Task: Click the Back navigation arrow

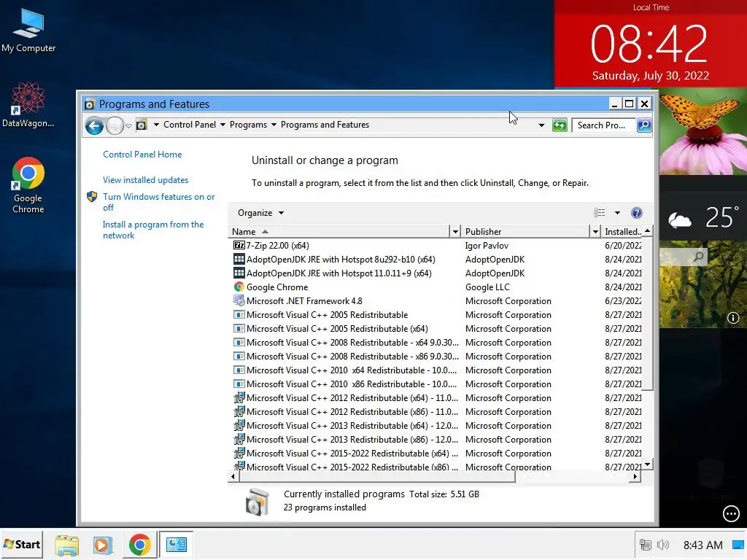Action: (94, 125)
